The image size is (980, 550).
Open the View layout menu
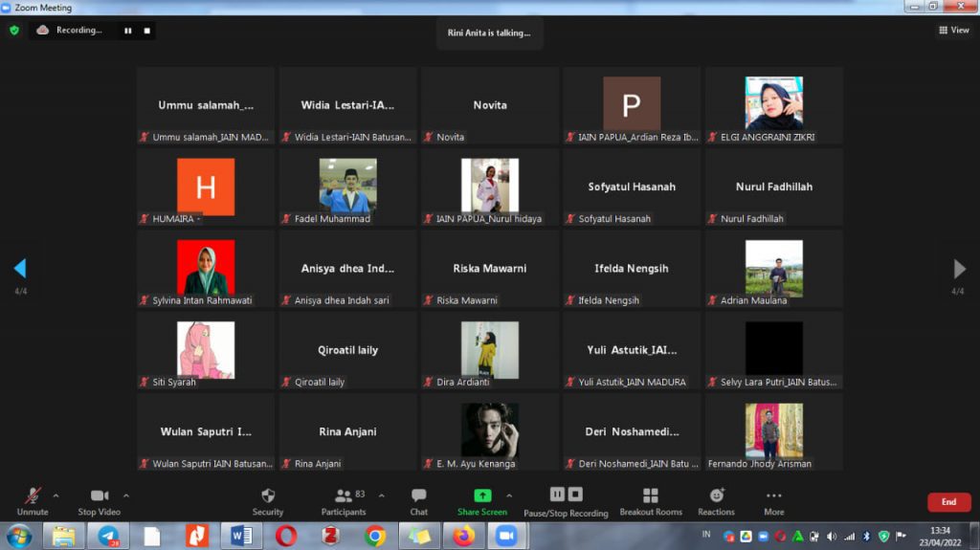[x=954, y=31]
